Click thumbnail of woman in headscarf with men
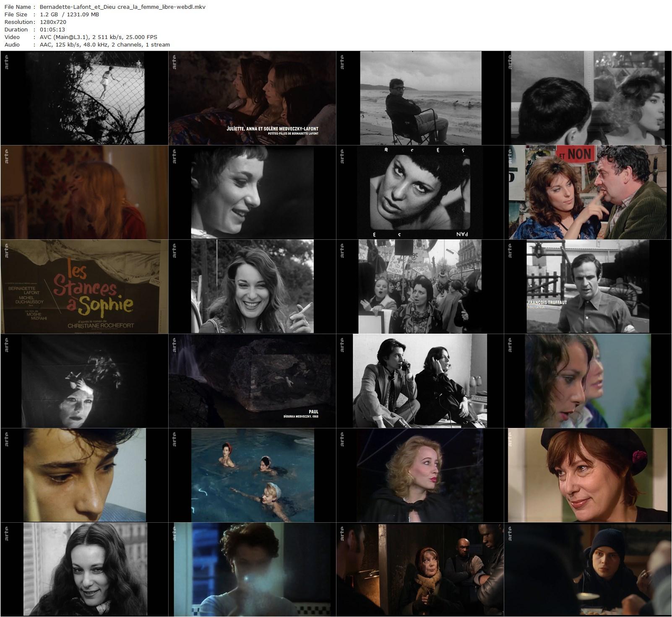The image size is (672, 617). click(x=420, y=570)
